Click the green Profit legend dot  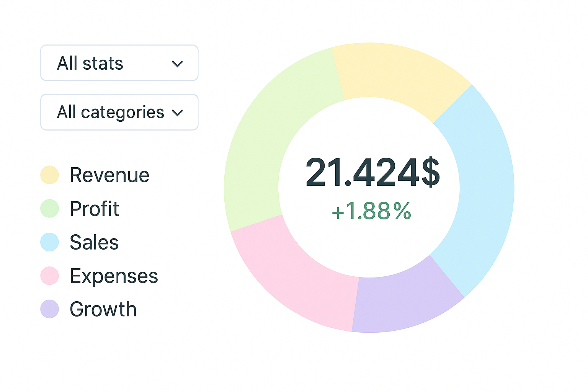tap(50, 209)
